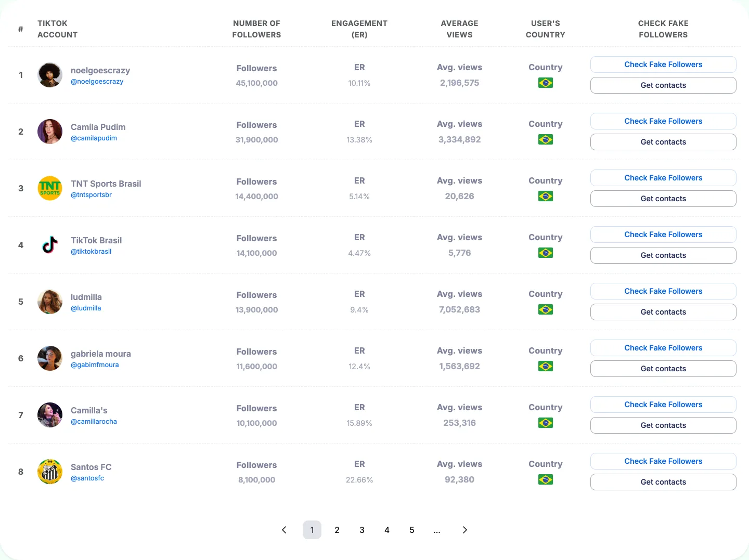749x560 pixels.
Task: Click Brazil flag in gabriela moura row
Action: pyautogui.click(x=546, y=366)
